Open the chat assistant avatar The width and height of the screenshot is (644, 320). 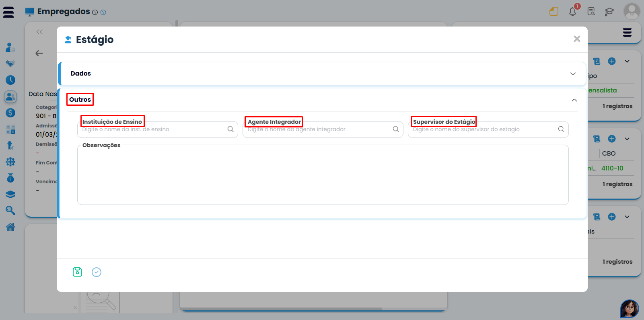[x=630, y=309]
